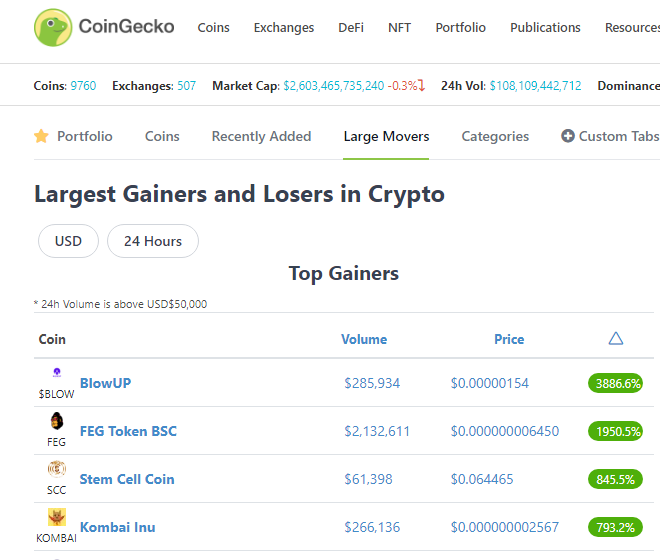This screenshot has height=560, width=660.
Task: Click BlowUP price $0.00000154
Action: [x=490, y=383]
